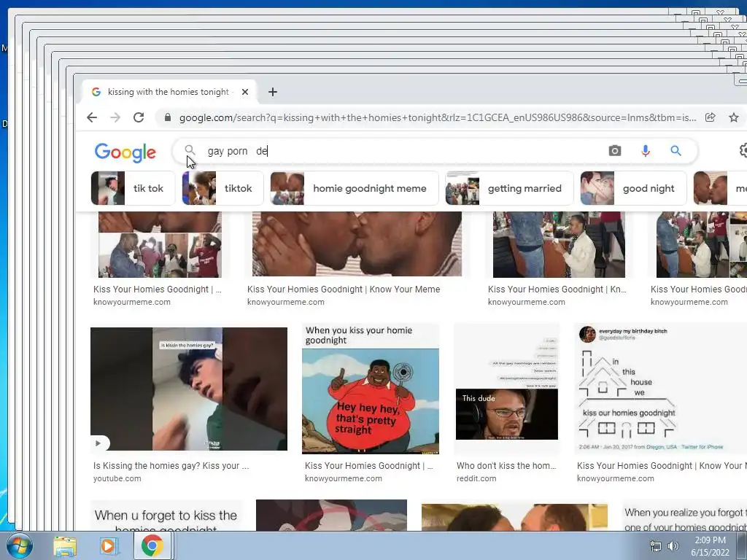Open a new tab with the plus button

pos(273,92)
